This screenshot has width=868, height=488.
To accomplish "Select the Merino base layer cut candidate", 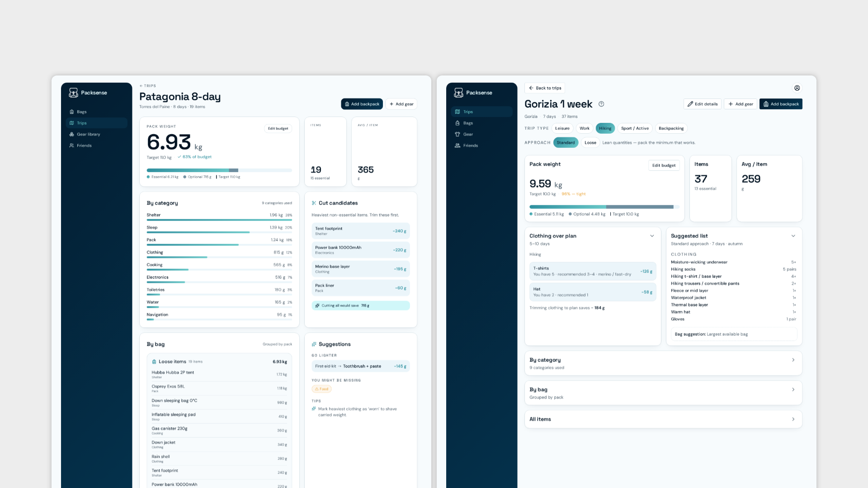I will 361,269.
